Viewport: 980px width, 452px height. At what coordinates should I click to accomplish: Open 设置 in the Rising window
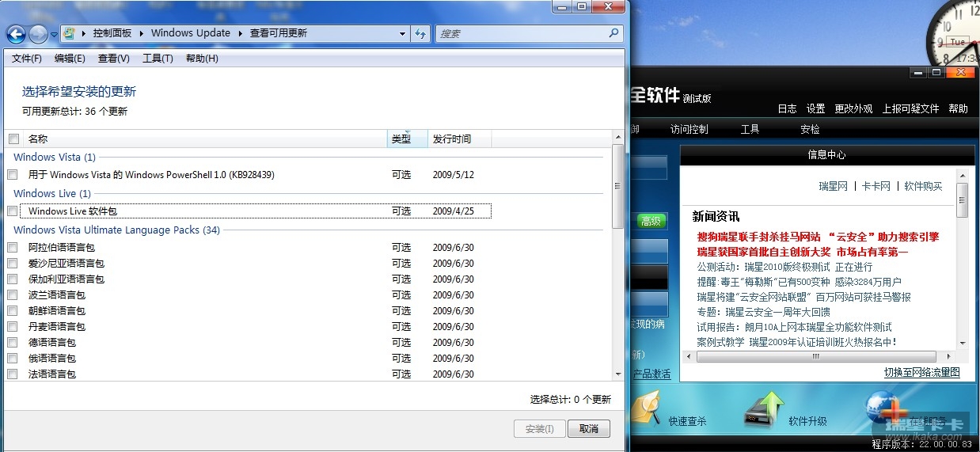click(x=815, y=108)
